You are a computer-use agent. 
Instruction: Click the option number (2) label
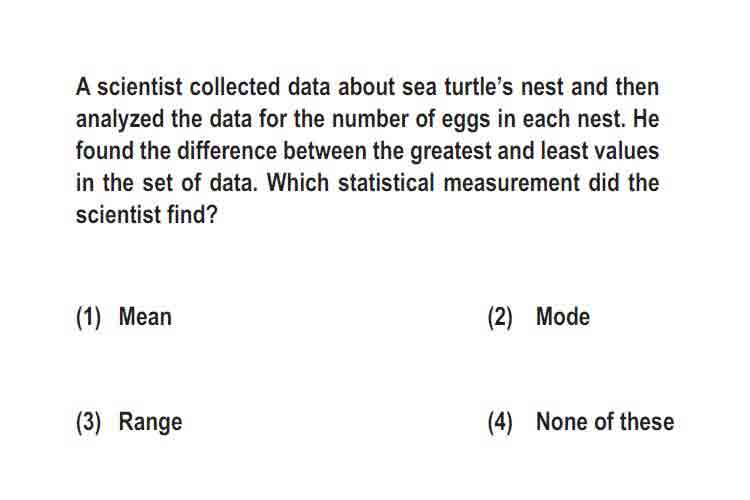point(500,317)
